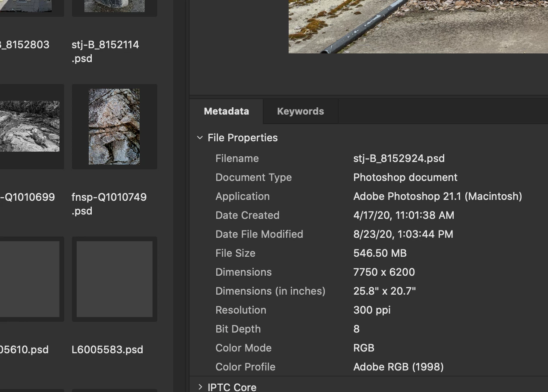Click the 7750 x 6200 dimensions value
The image size is (548, 392).
click(384, 272)
